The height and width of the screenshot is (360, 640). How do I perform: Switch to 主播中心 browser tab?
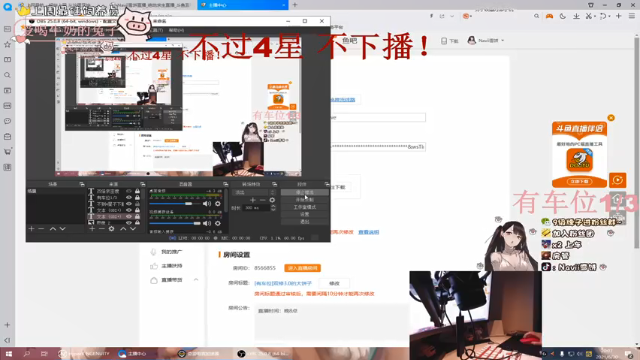[242, 5]
